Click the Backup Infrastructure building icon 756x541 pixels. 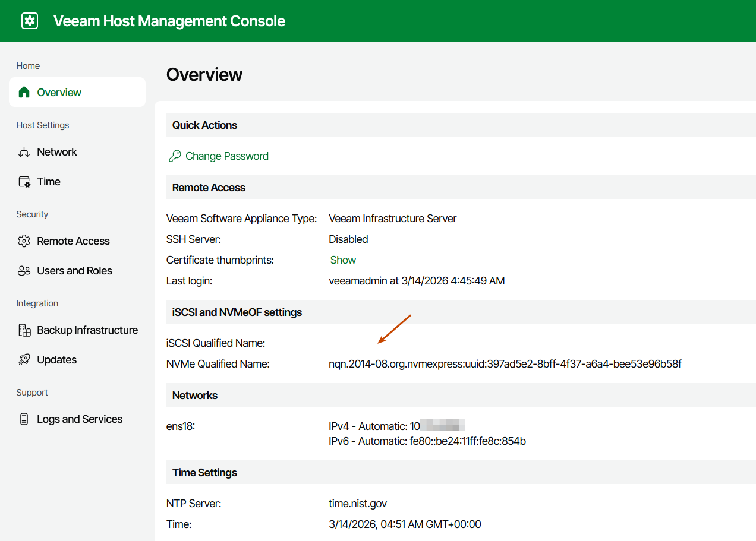pyautogui.click(x=24, y=330)
